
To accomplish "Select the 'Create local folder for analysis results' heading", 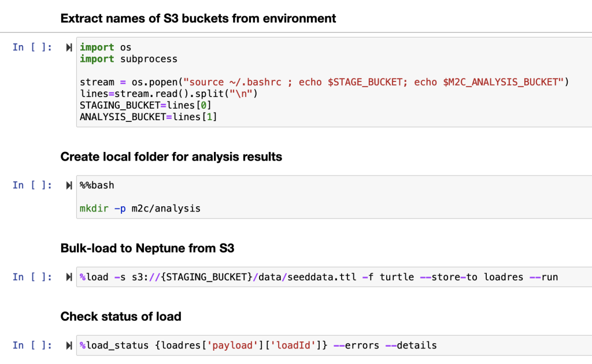I will 171,157.
